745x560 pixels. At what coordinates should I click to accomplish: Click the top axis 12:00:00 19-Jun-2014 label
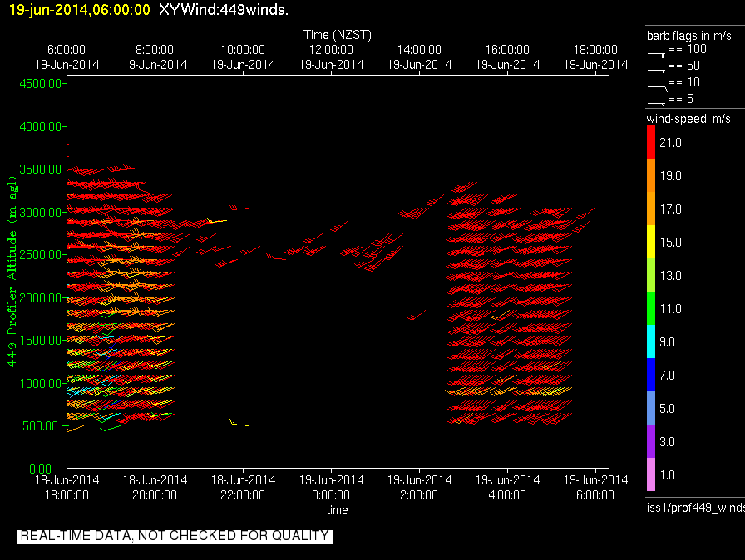(x=331, y=57)
